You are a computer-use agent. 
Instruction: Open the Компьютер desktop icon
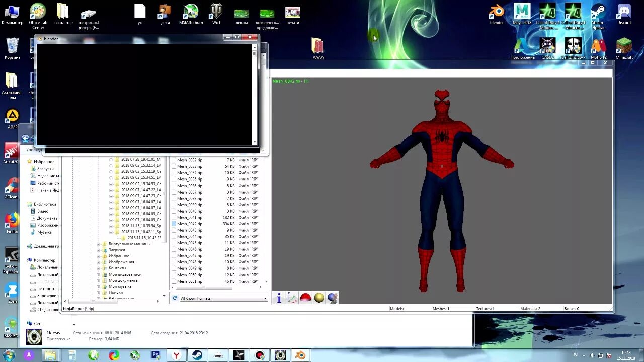(x=13, y=14)
